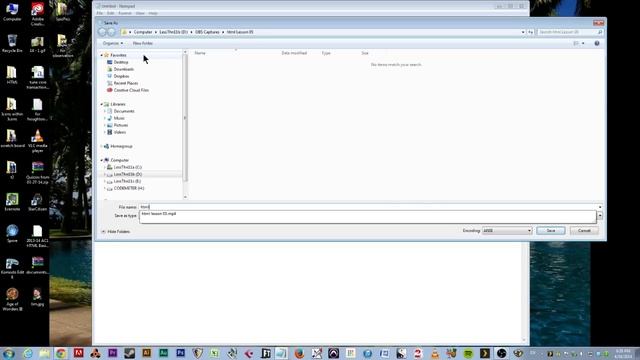Select Pictures library in navigation pane
The height and width of the screenshot is (360, 640).
point(118,125)
